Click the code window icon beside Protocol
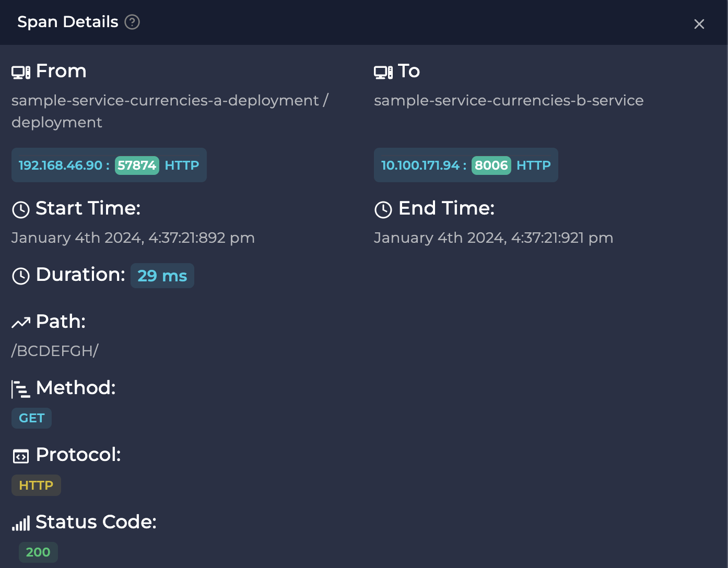The height and width of the screenshot is (568, 728). [21, 456]
